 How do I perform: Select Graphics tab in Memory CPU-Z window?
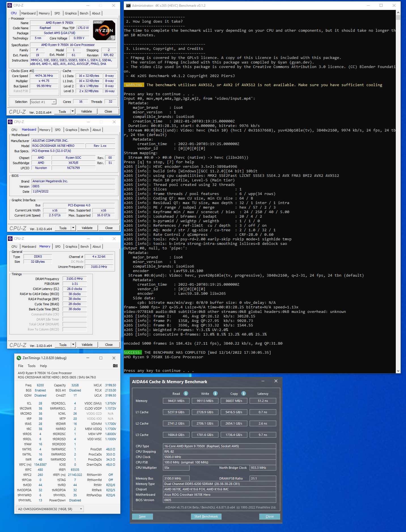click(71, 247)
